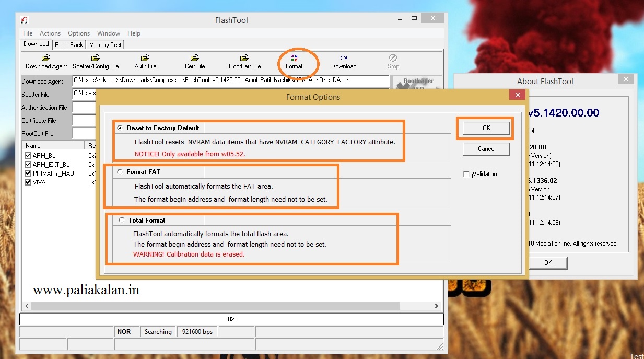Close the Format Options dialog
Image resolution: width=644 pixels, height=359 pixels.
pos(517,95)
